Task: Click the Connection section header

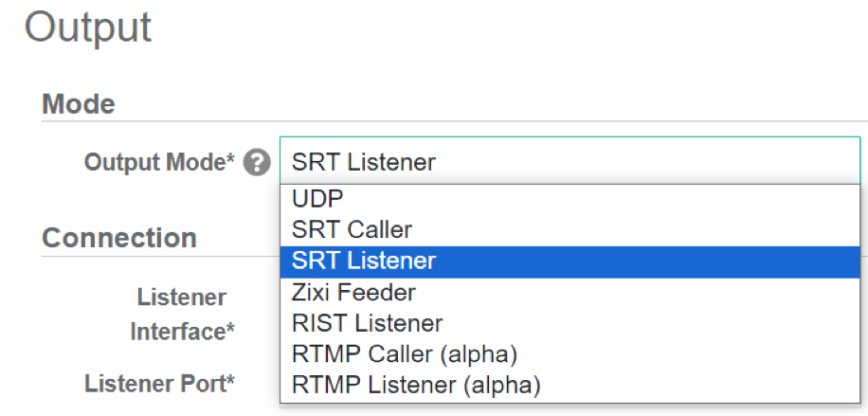Action: tap(119, 237)
